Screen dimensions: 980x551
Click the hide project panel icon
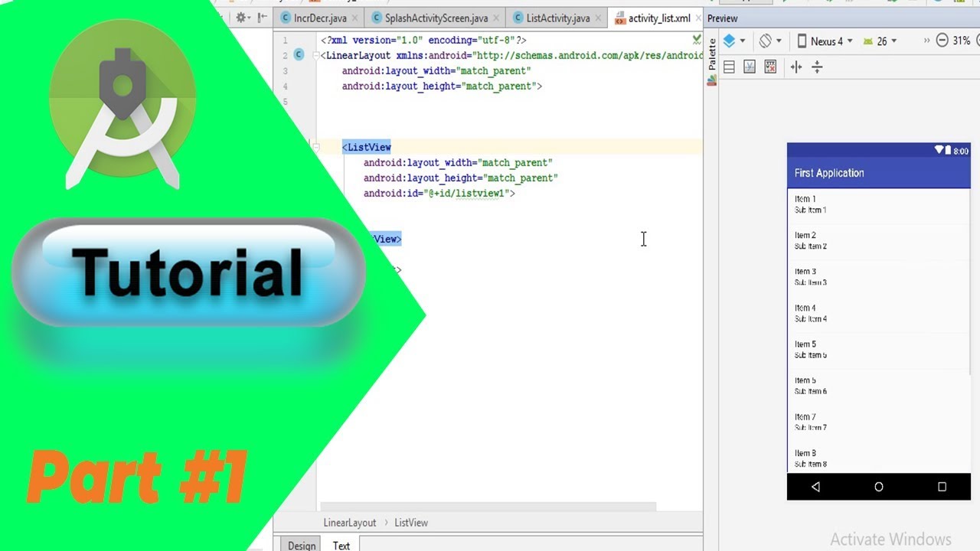tap(263, 18)
